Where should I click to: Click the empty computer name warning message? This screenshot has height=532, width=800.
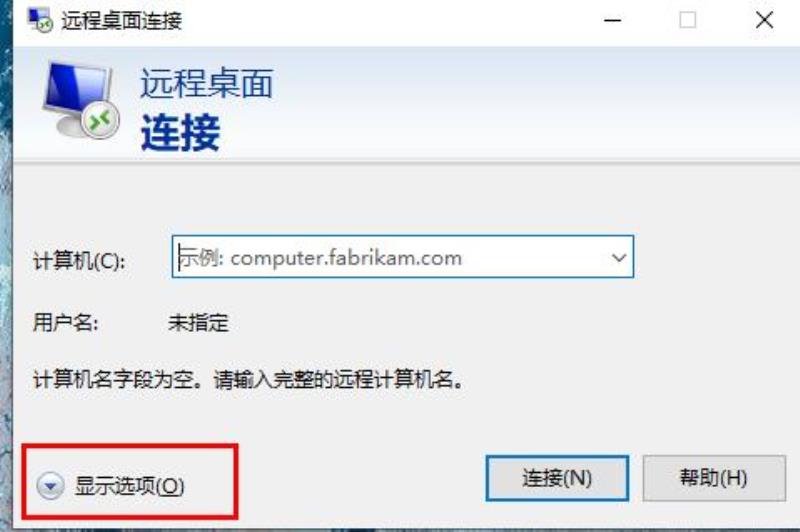click(x=248, y=379)
